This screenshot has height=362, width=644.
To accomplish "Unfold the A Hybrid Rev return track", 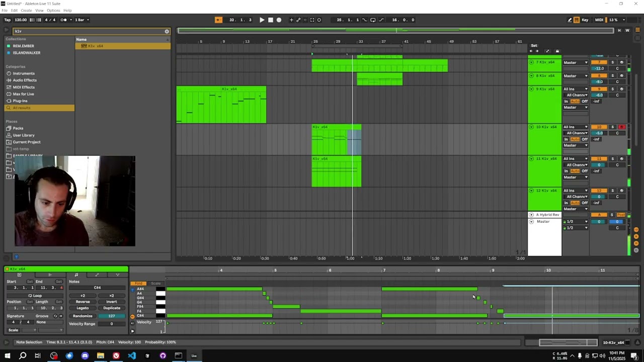I will (x=531, y=215).
